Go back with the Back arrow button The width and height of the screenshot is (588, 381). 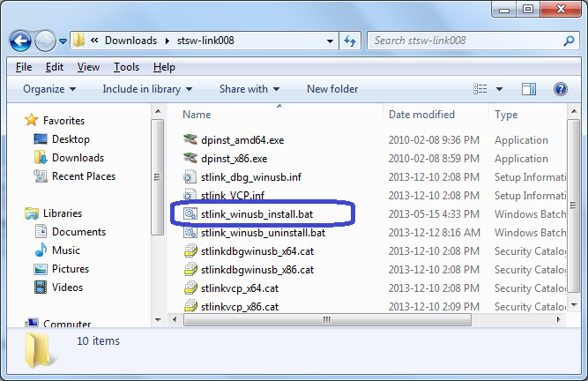tap(20, 41)
